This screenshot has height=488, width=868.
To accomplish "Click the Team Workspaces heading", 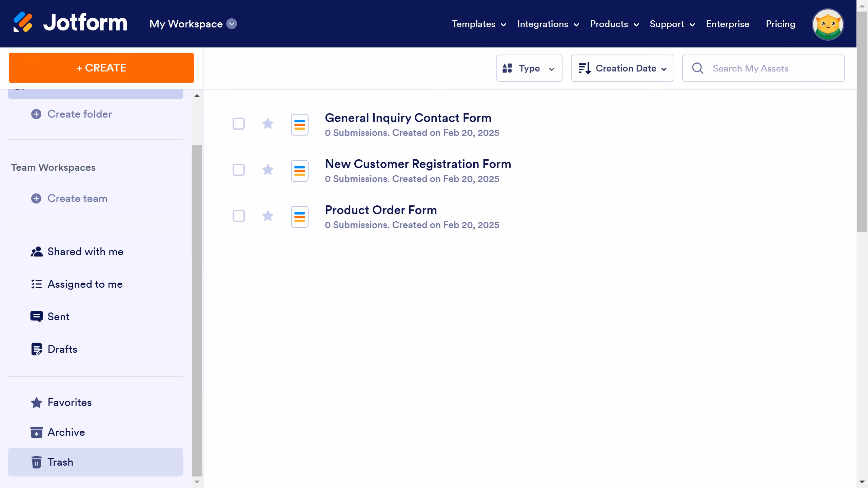I will point(53,167).
